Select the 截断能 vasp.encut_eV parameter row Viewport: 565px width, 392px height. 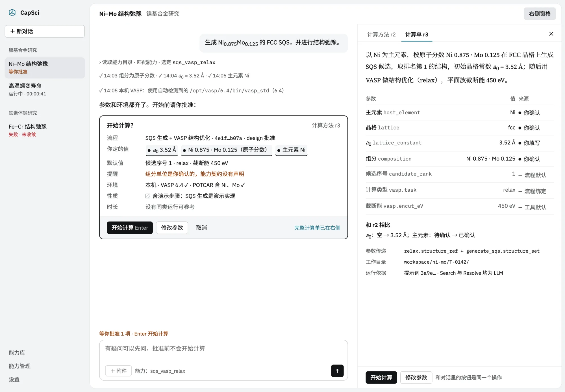[459, 207]
